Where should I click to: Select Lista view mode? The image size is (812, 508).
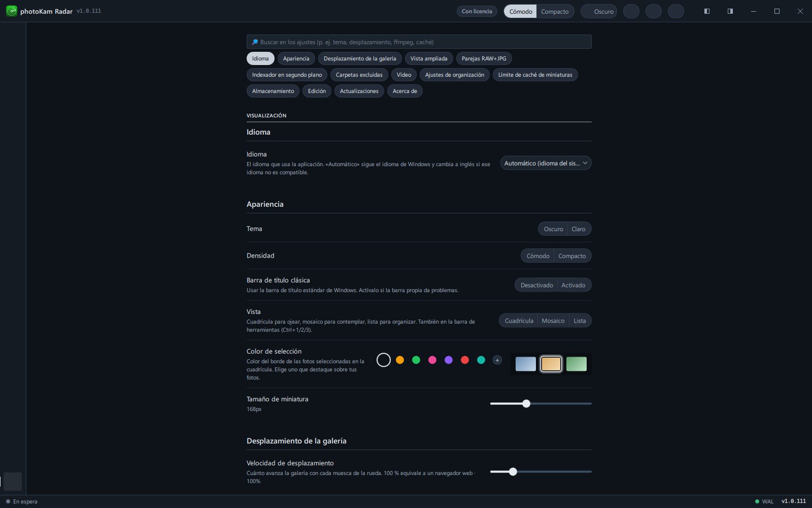pos(580,321)
